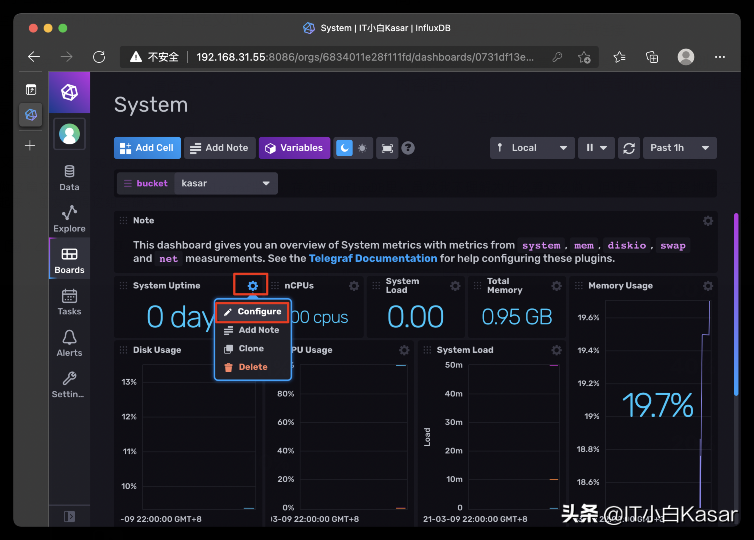Open browser collections icon
This screenshot has width=754, height=540.
652,57
